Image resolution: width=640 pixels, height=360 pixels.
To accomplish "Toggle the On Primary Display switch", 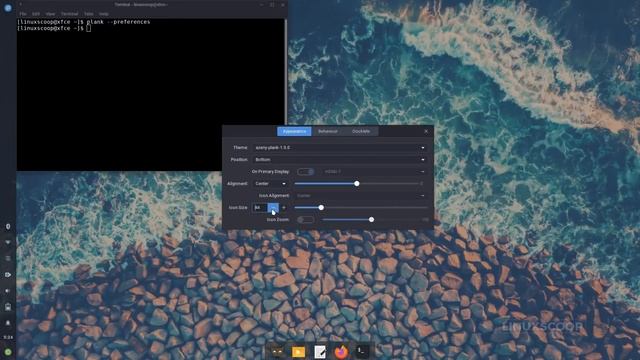I will tap(306, 171).
